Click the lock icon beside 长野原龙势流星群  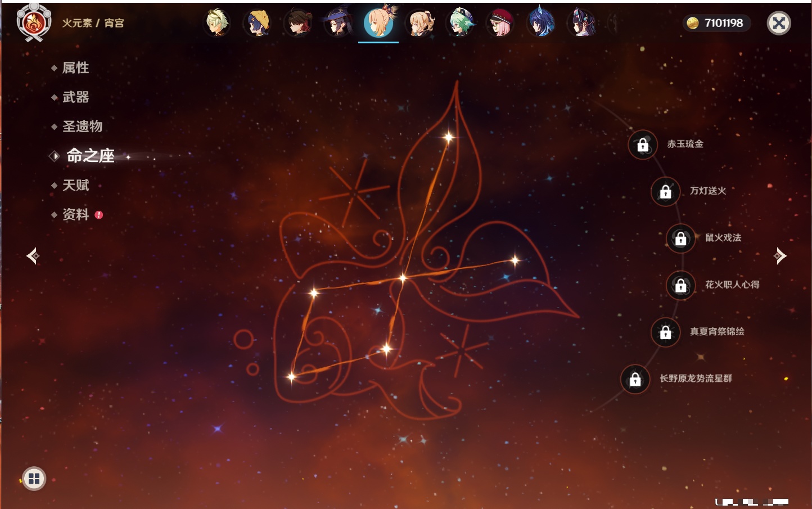[x=635, y=379]
